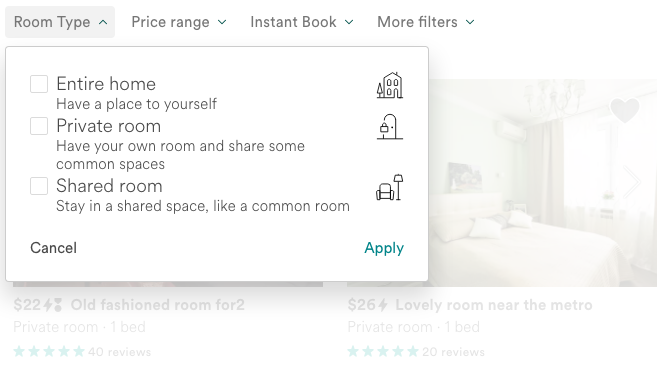Check the Entire home checkbox
670x371 pixels.
pyautogui.click(x=39, y=84)
